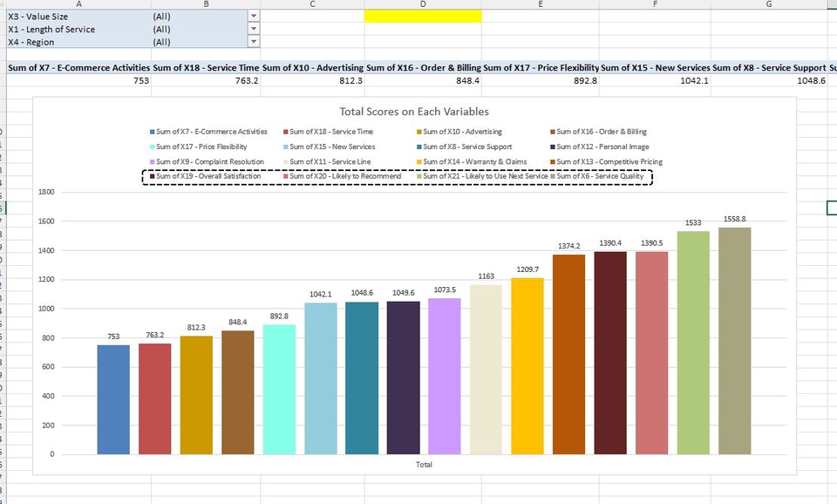Select legend entry Sum of X21 - Likely to Use Next Service
This screenshot has height=504, width=837.
point(482,175)
